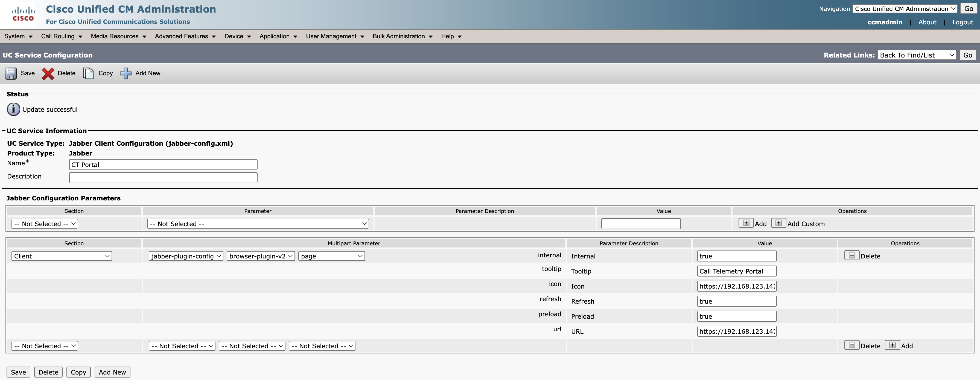Click inside the Description input field

(163, 177)
